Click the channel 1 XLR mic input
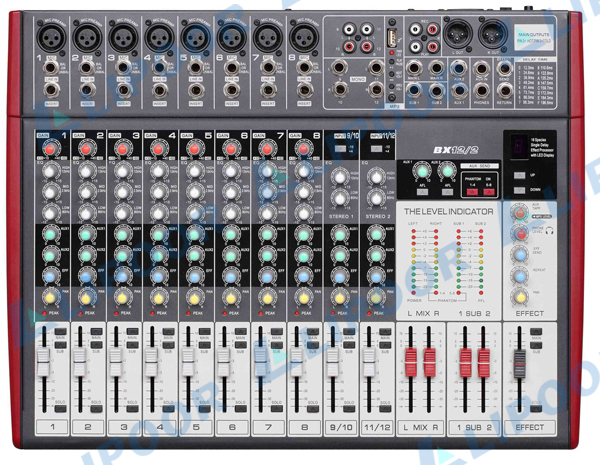600x465 pixels. [51, 37]
